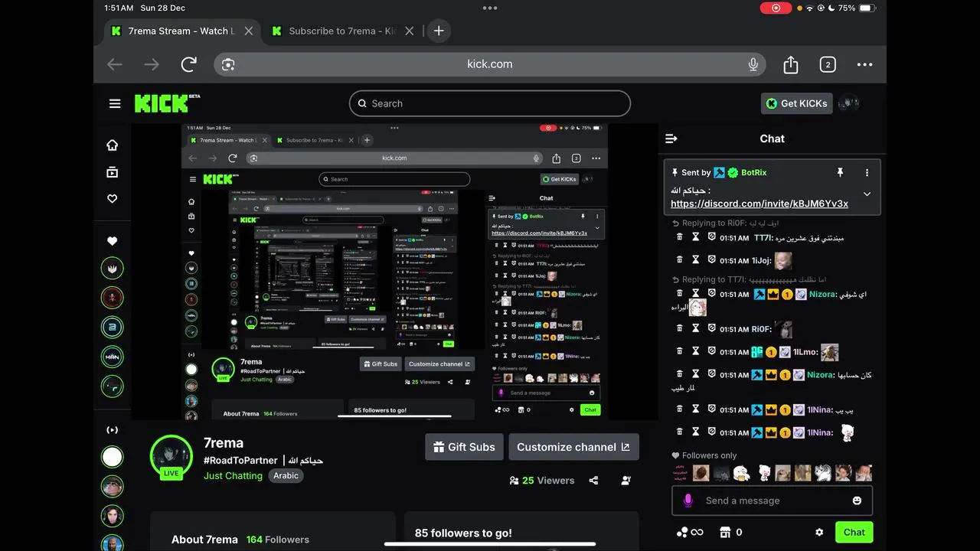
Task: Click username Ri0F in chat
Action: click(x=762, y=329)
